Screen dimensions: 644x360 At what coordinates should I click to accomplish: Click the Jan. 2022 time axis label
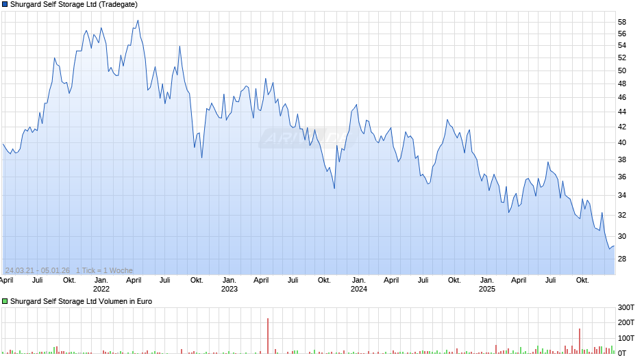101,285
